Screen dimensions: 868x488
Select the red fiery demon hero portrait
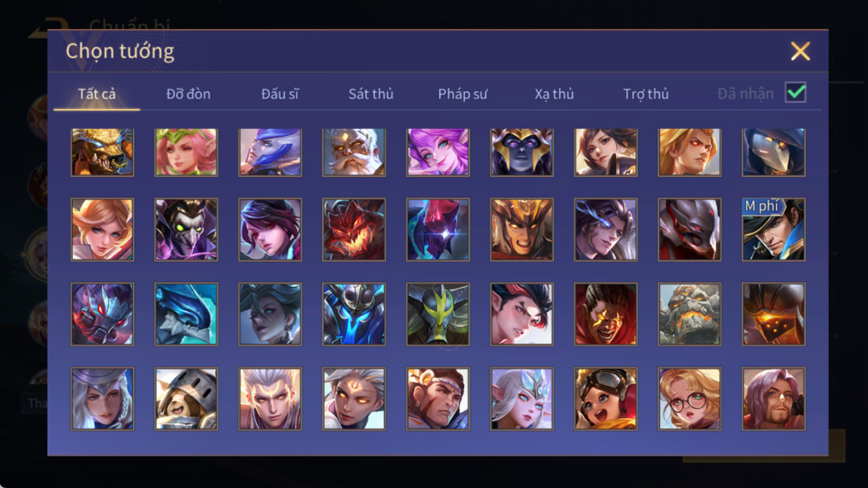point(354,229)
